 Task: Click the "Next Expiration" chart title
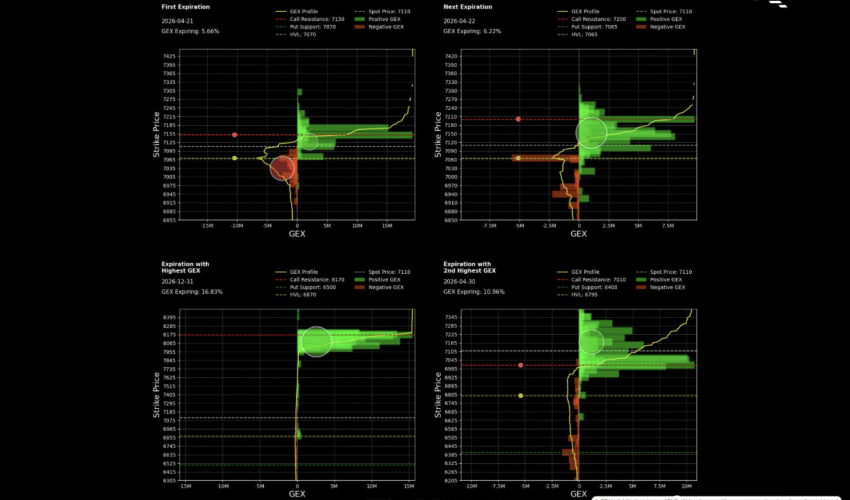467,7
